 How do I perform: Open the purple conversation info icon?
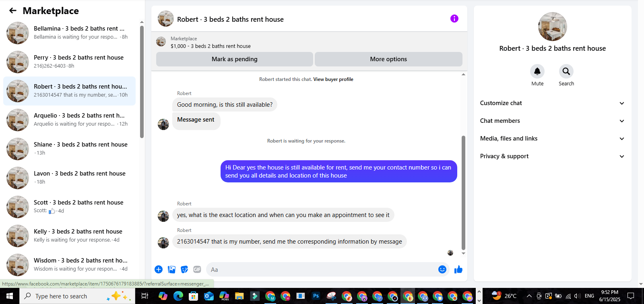pos(454,19)
